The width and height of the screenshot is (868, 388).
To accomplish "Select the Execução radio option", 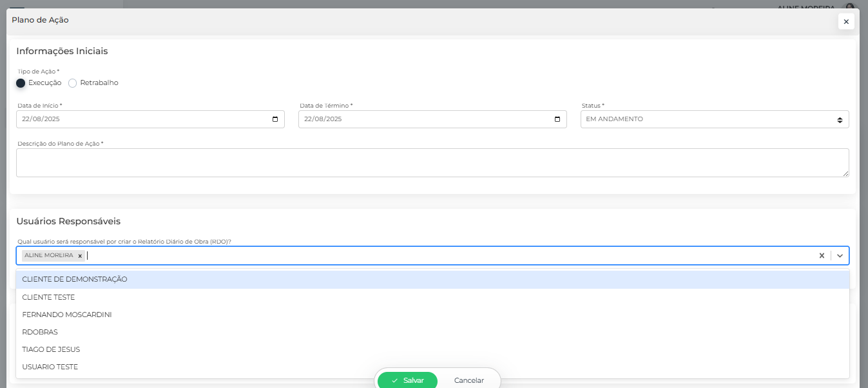I will pos(21,83).
